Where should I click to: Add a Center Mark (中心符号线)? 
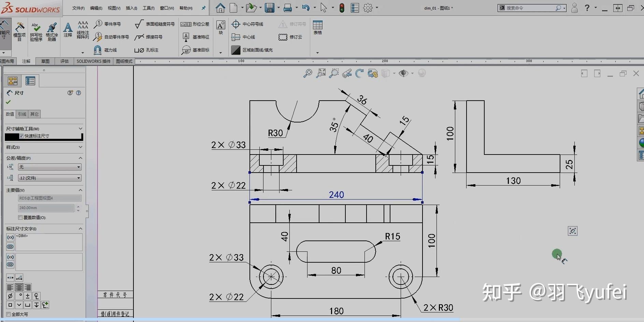[247, 24]
